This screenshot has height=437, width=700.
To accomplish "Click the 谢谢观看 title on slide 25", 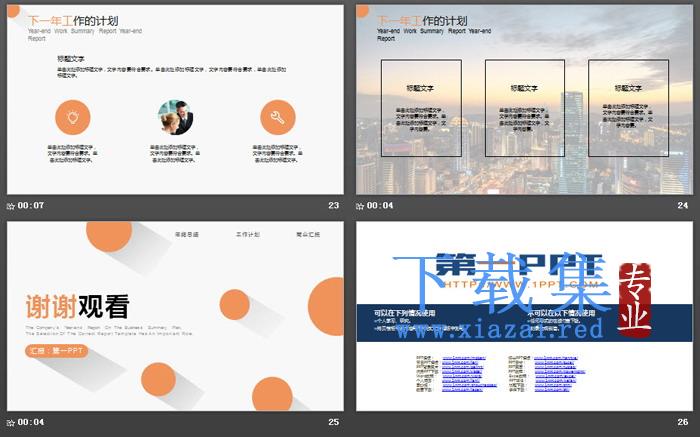I will pyautogui.click(x=78, y=307).
